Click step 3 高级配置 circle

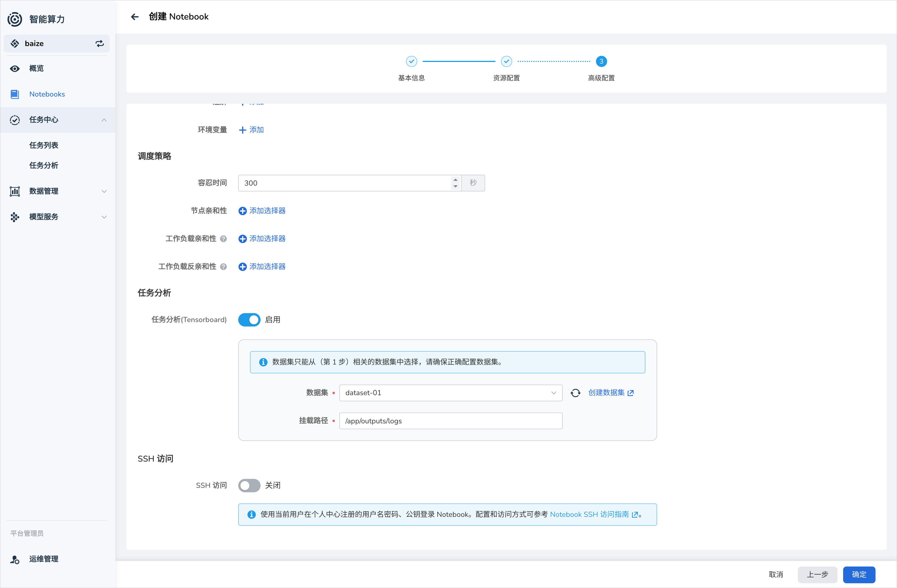click(601, 61)
